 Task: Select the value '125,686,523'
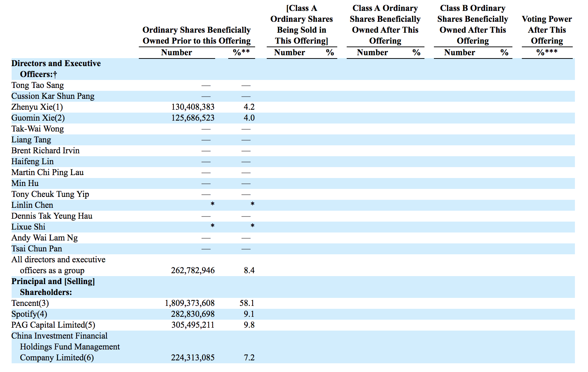click(x=193, y=118)
